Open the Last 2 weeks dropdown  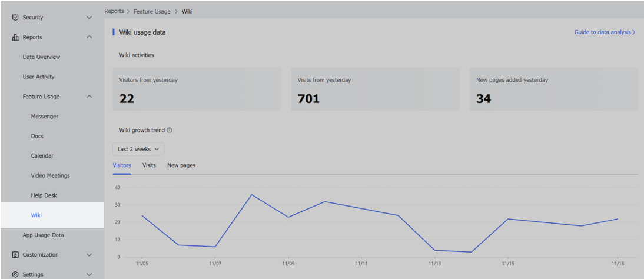click(138, 150)
